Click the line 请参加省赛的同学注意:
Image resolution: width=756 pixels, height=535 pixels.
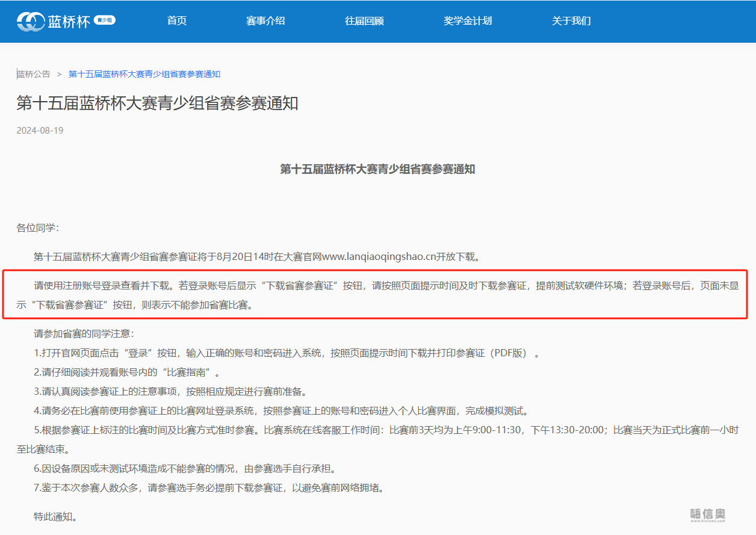84,333
